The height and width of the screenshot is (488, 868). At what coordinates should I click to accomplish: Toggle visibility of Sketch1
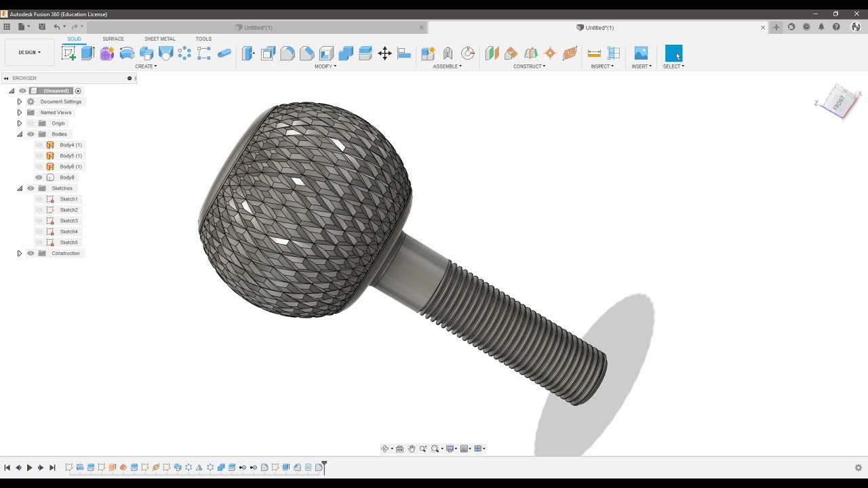click(39, 199)
